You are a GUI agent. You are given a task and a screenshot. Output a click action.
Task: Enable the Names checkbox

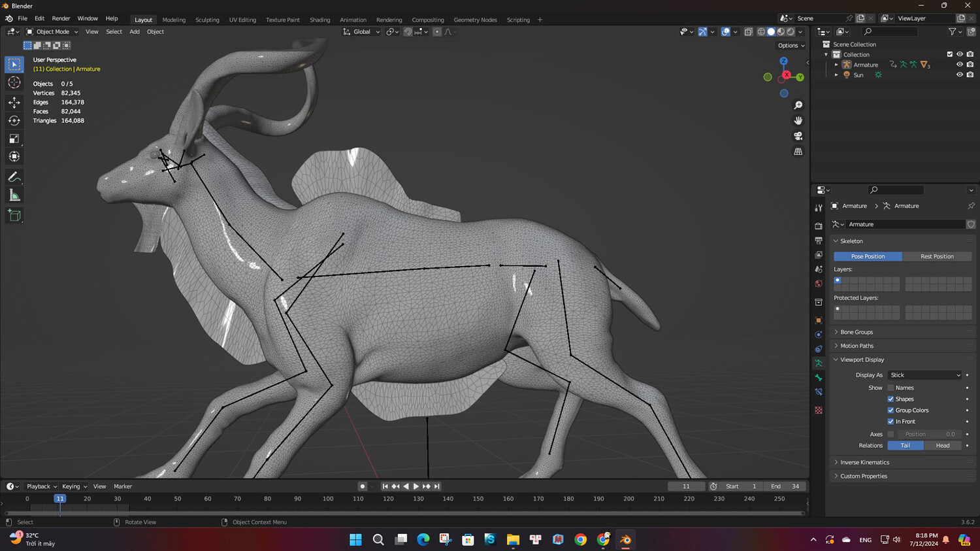[890, 388]
